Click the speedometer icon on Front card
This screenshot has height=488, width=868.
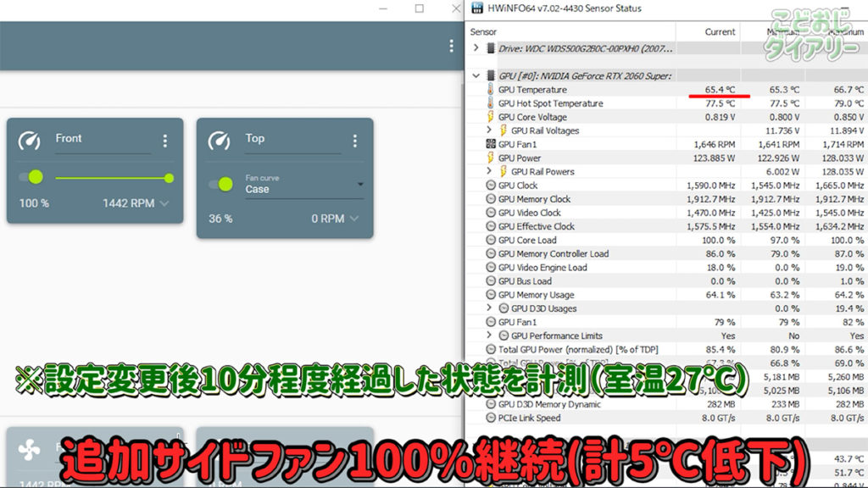(x=30, y=141)
